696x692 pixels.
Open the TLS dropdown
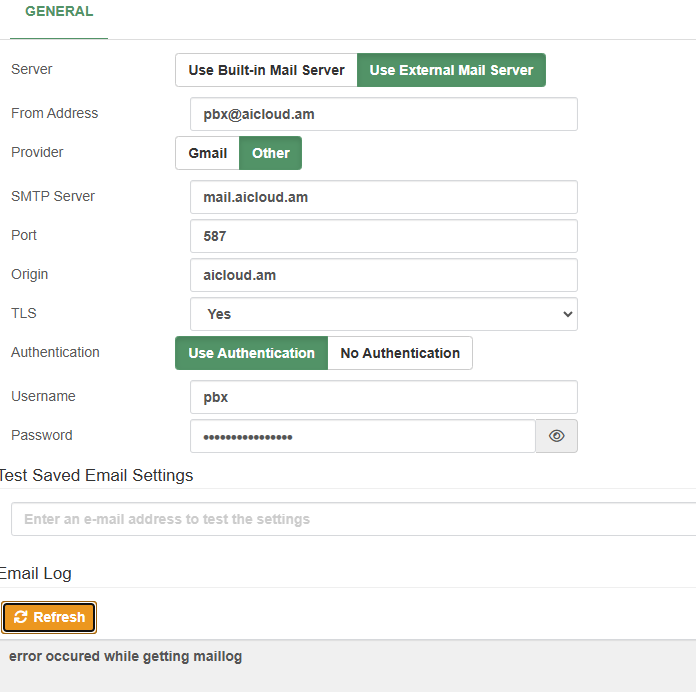[x=384, y=314]
